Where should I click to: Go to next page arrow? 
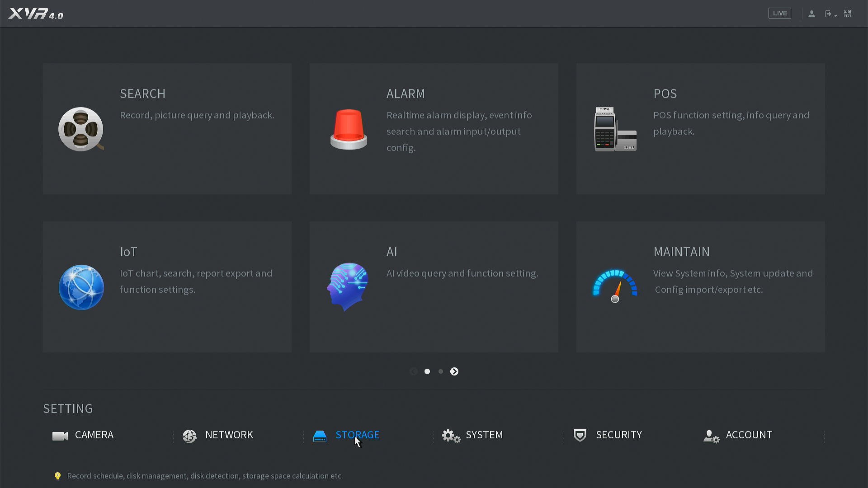[x=454, y=371]
